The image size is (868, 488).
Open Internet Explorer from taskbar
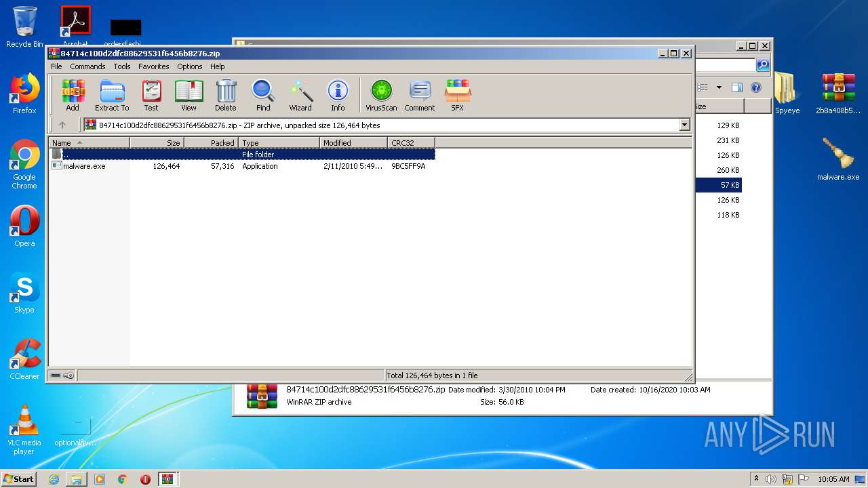54,479
